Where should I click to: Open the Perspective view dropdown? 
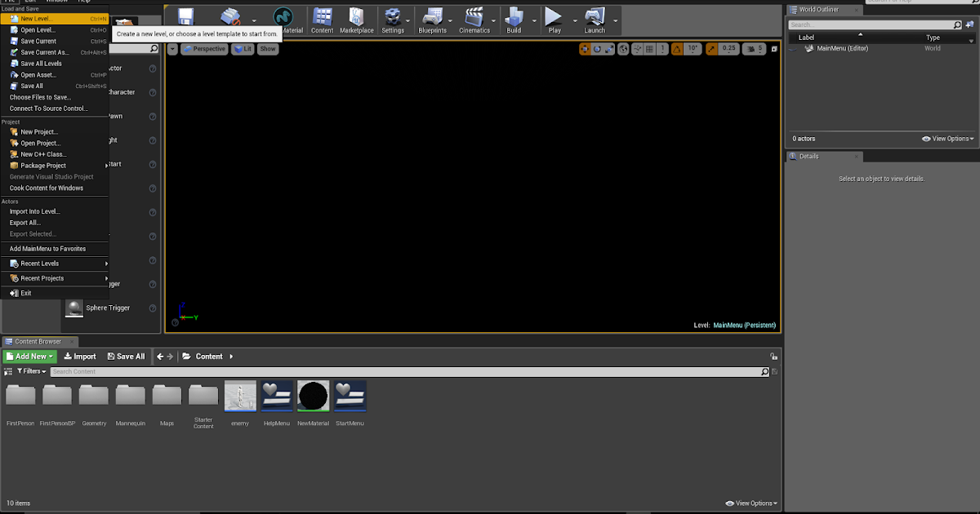pos(203,49)
